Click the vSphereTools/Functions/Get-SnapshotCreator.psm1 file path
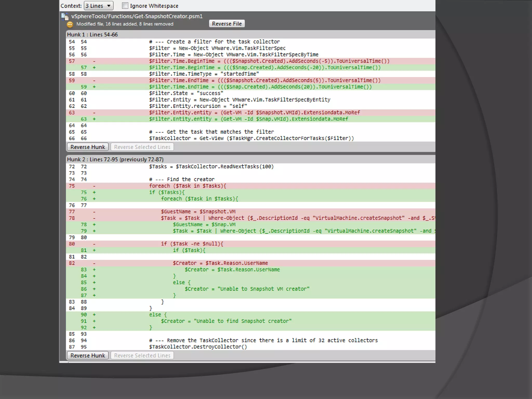Screen dimensions: 532x399 137,16
